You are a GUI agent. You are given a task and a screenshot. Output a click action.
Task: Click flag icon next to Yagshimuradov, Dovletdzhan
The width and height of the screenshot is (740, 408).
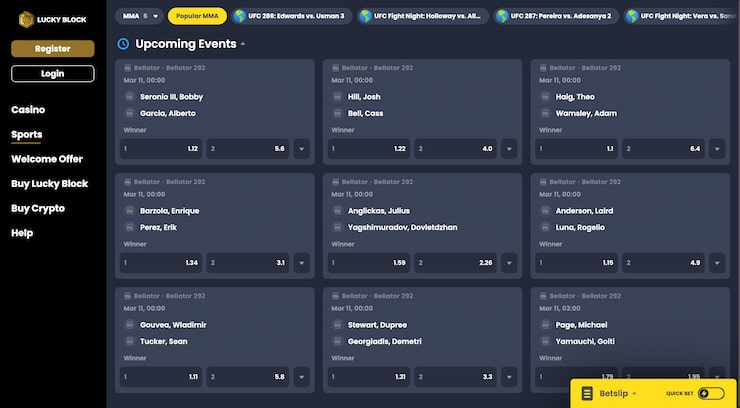point(337,227)
